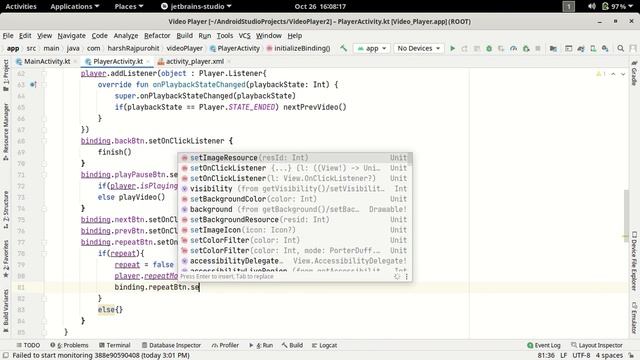The image size is (640, 360).
Task: Click Apply Changes and Restart Activity icon
Action: tap(464, 48)
